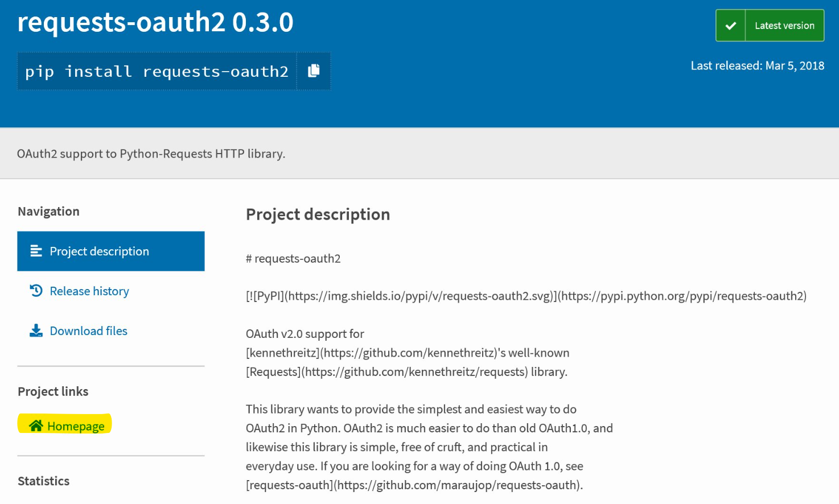Select the pip install requests-oauth2 command text
Image resolution: width=839 pixels, height=504 pixels.
click(x=157, y=72)
